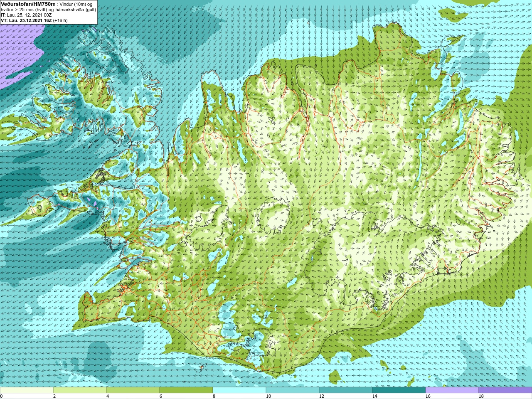Click the light purple 16–18 m/s legend swatch
The width and height of the screenshot is (532, 399).
tap(452, 390)
